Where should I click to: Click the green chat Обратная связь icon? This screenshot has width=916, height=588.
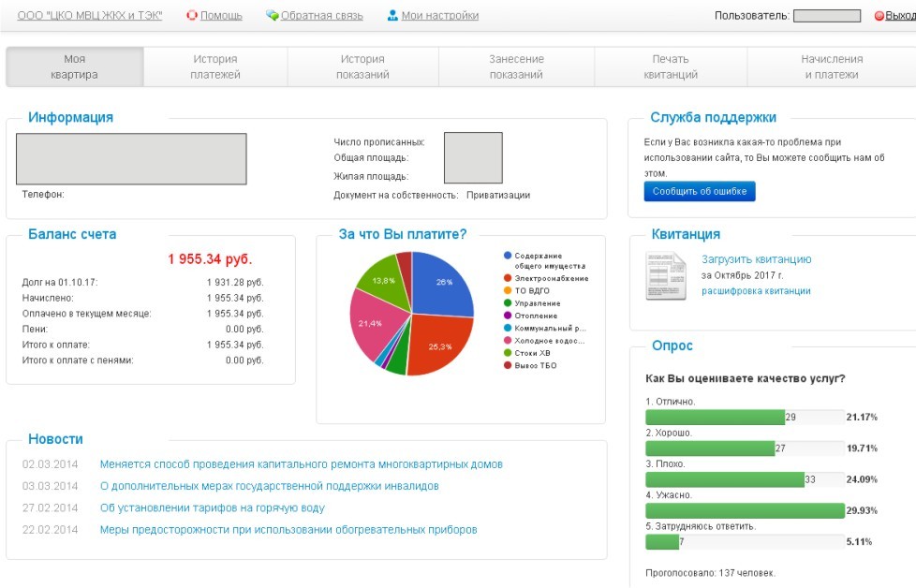point(272,15)
